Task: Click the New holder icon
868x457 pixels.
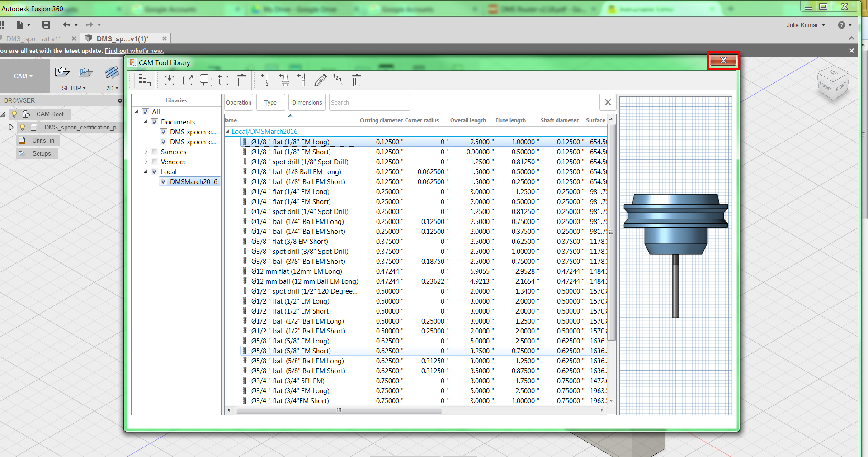Action: click(x=284, y=80)
